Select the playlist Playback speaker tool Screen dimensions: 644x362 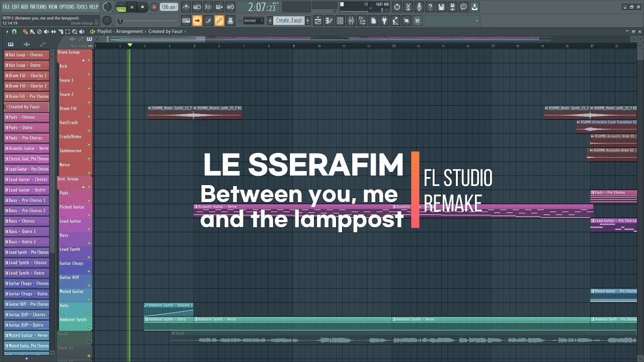click(x=82, y=32)
